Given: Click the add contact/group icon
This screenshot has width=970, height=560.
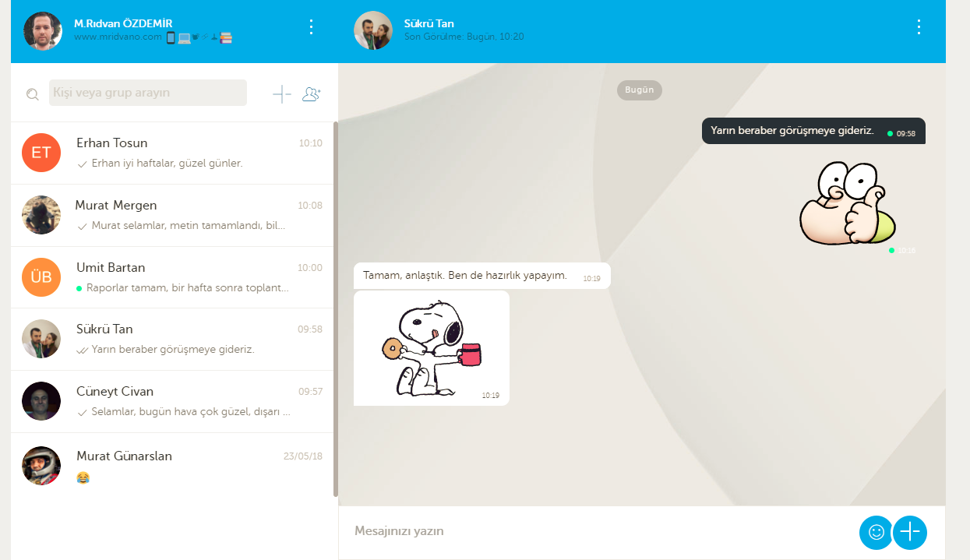Looking at the screenshot, I should point(312,94).
